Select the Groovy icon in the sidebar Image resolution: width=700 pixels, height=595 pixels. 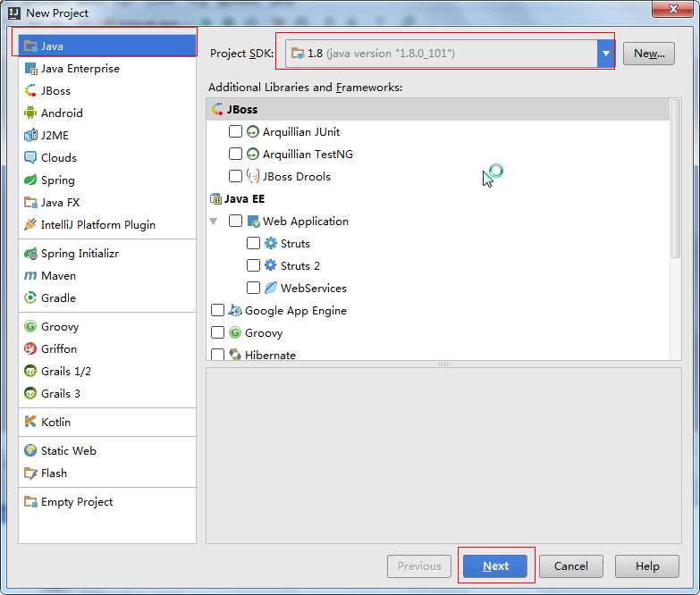click(30, 326)
